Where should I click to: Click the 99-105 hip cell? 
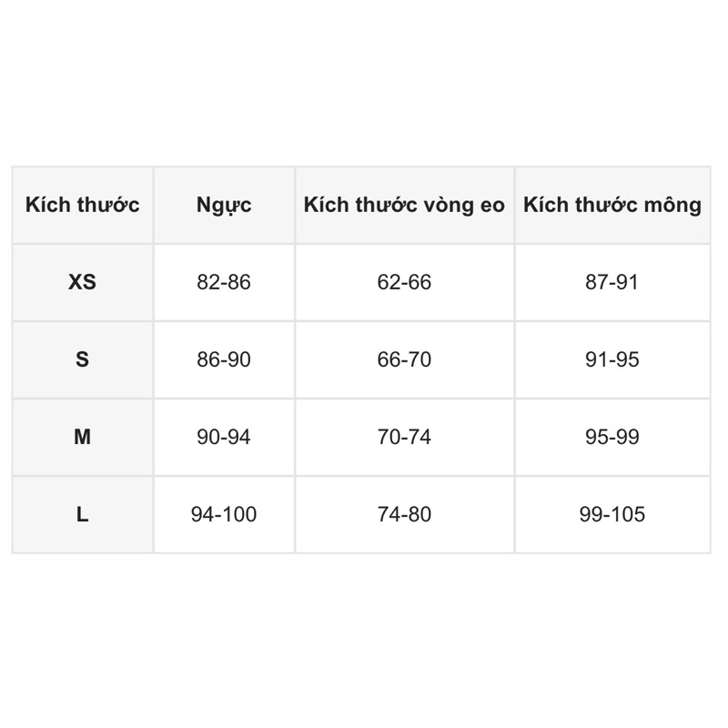pos(612,515)
